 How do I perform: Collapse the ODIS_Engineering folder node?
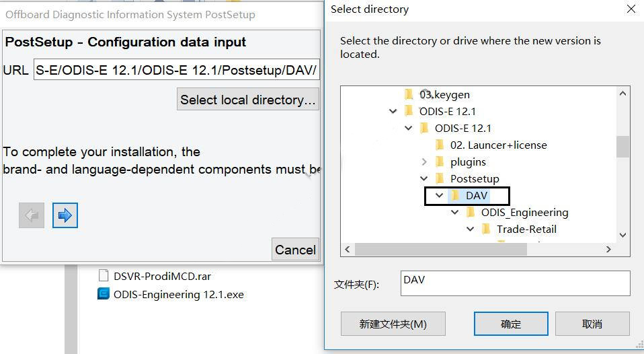(455, 212)
